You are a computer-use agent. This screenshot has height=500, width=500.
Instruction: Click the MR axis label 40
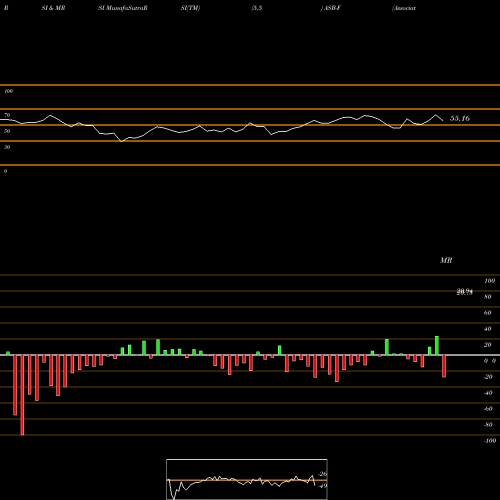(488, 329)
